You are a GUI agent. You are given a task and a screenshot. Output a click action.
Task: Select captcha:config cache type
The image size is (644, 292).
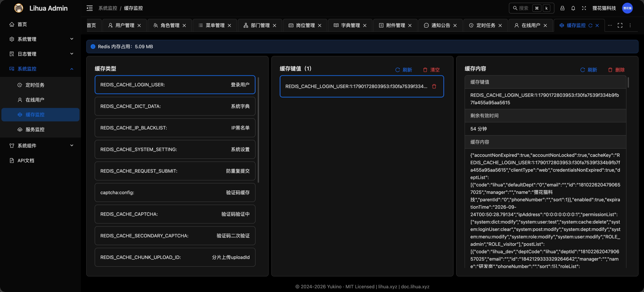175,192
